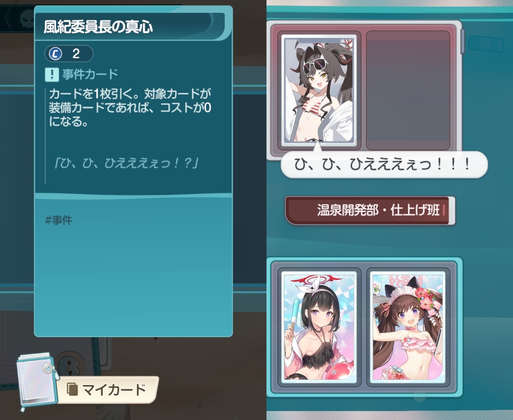Click the dimmed angry-face chat icon
Screen dimensions: 513x420
pos(27,18)
